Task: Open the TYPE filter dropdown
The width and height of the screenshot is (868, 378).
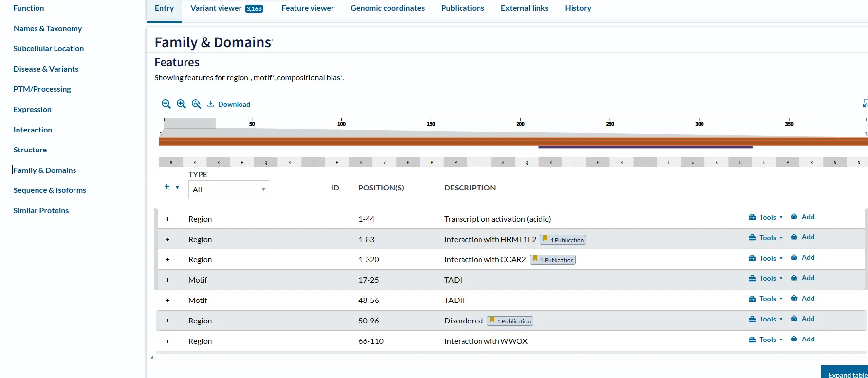Action: [x=229, y=189]
